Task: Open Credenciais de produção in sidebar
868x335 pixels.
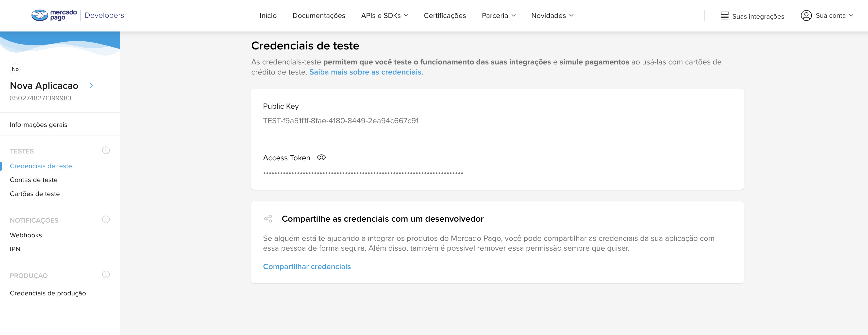Action: pos(48,293)
